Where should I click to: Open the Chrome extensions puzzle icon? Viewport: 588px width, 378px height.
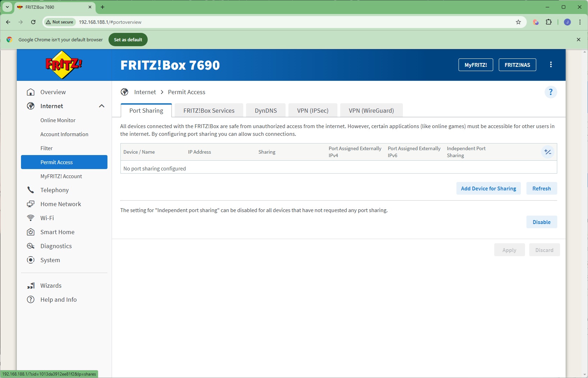coord(549,22)
